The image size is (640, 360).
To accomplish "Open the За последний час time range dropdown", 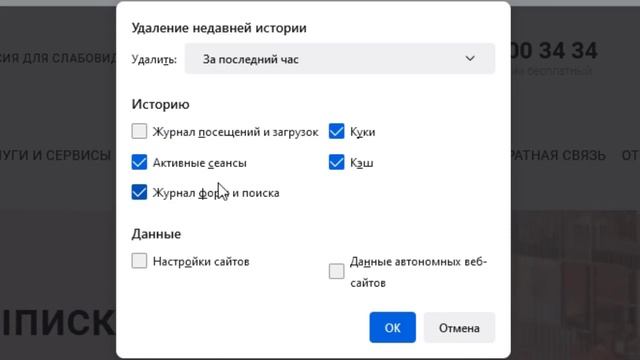I will pyautogui.click(x=340, y=59).
